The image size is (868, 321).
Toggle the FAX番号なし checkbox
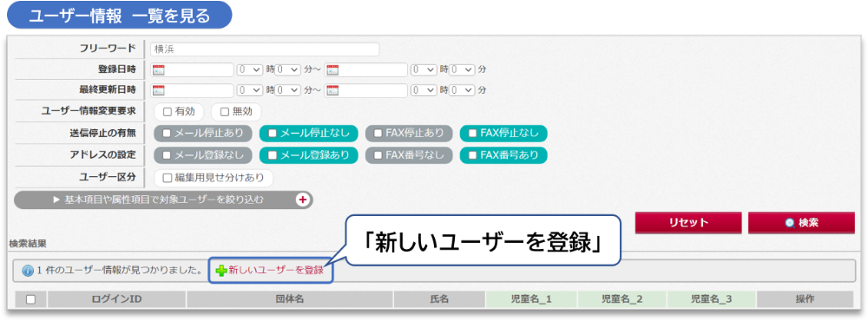[378, 155]
